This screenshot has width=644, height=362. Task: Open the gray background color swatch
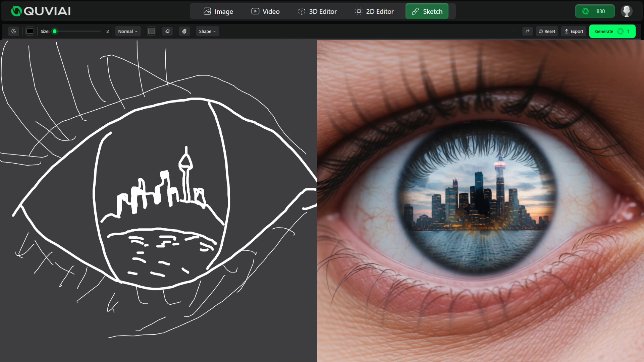click(152, 31)
